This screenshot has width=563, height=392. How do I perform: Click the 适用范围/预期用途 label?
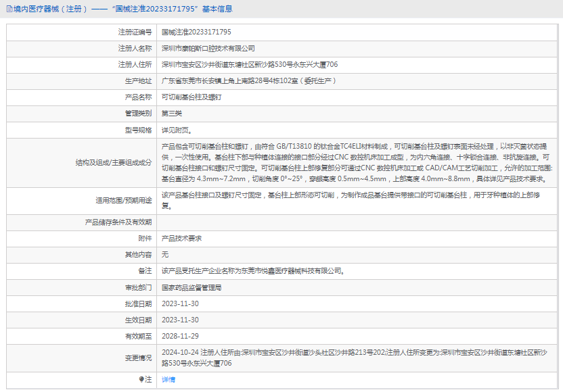pyautogui.click(x=124, y=201)
